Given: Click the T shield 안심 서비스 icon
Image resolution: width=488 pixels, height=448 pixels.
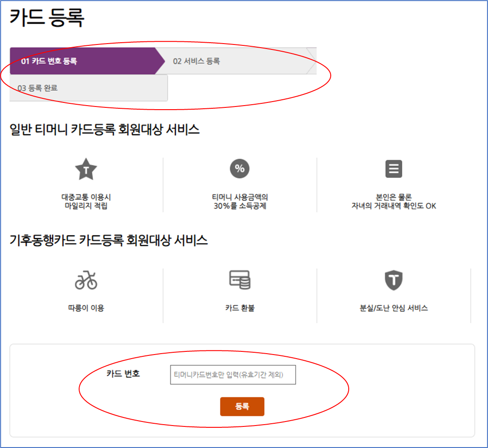Looking at the screenshot, I should tap(394, 280).
